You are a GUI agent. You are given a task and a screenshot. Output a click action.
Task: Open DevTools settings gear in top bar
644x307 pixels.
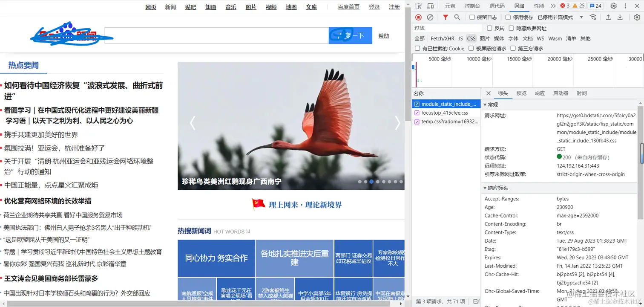(x=614, y=6)
